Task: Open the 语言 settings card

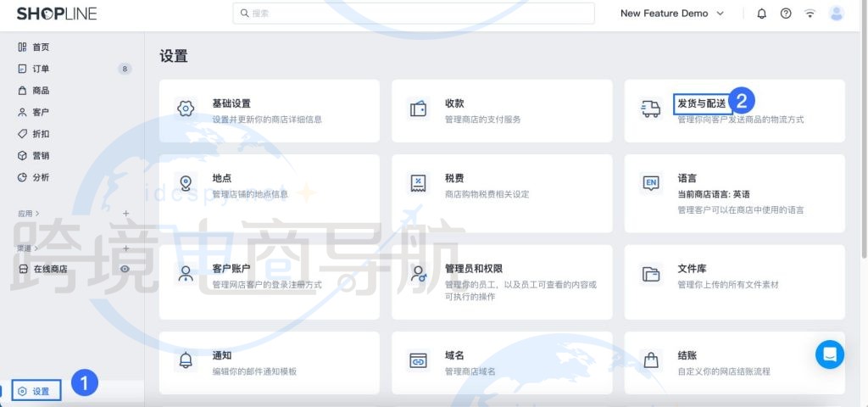Action: (x=735, y=193)
